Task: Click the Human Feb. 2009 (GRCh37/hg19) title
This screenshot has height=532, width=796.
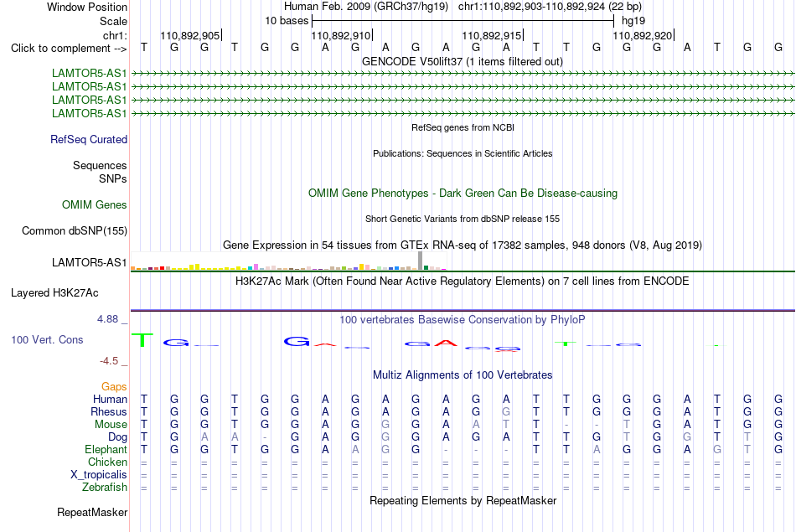Action: (366, 7)
